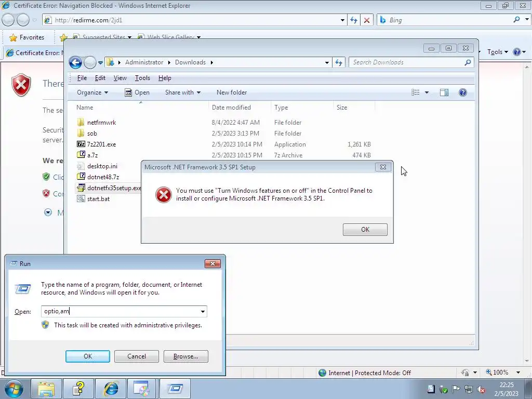Open the Edit menu in Explorer
This screenshot has width=532, height=399.
tap(100, 78)
